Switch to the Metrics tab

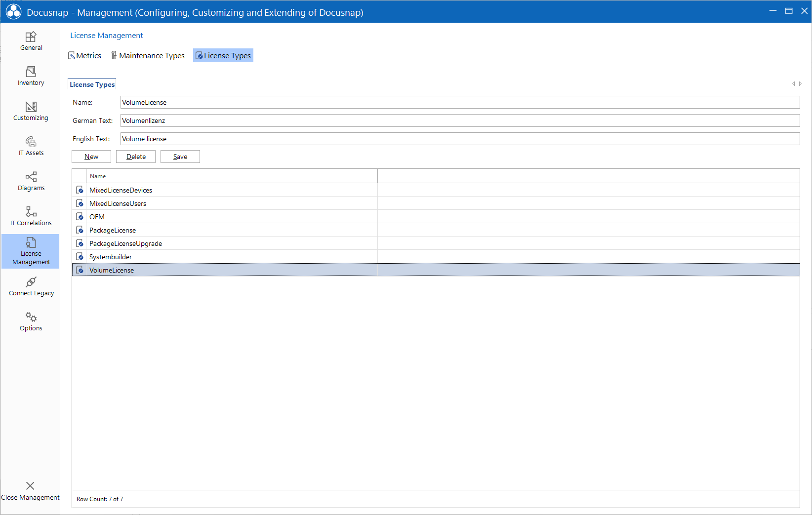pos(84,56)
